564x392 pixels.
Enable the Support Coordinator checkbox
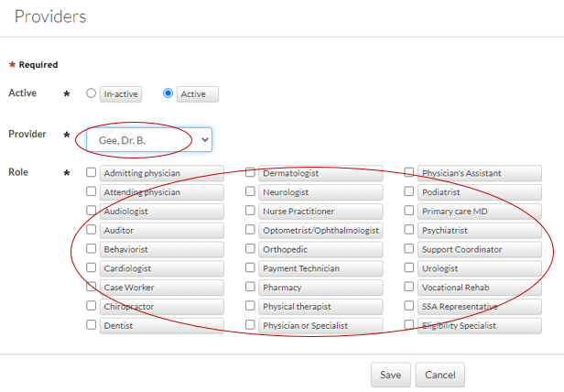point(409,249)
